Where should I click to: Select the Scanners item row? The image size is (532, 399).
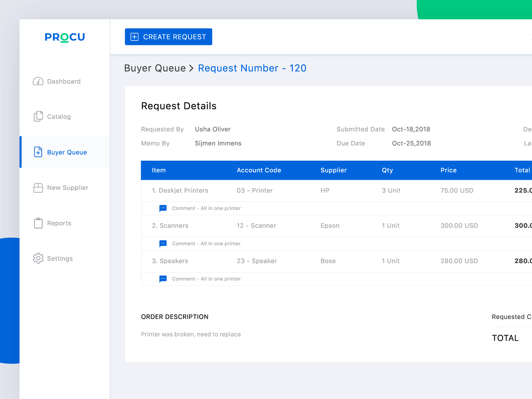(x=336, y=226)
